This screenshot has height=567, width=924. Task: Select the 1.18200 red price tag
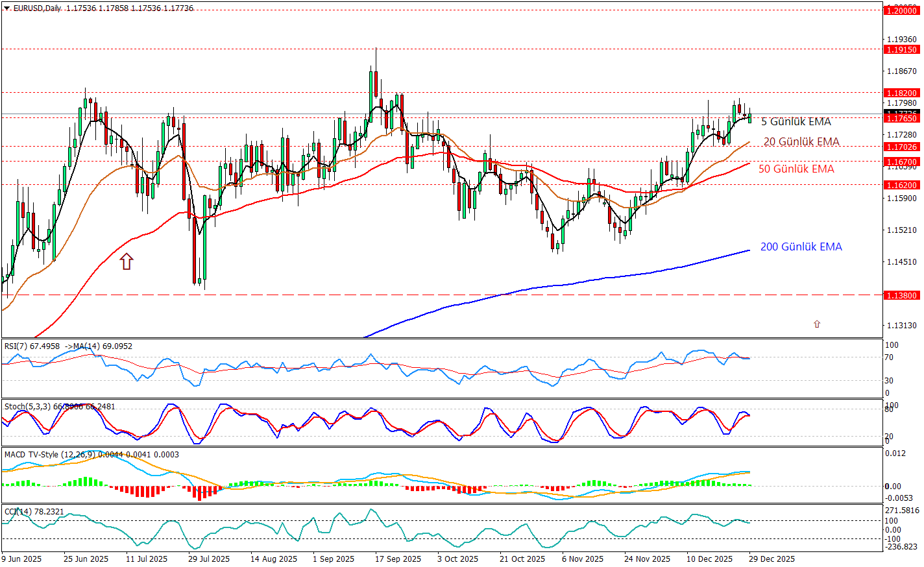tap(902, 93)
